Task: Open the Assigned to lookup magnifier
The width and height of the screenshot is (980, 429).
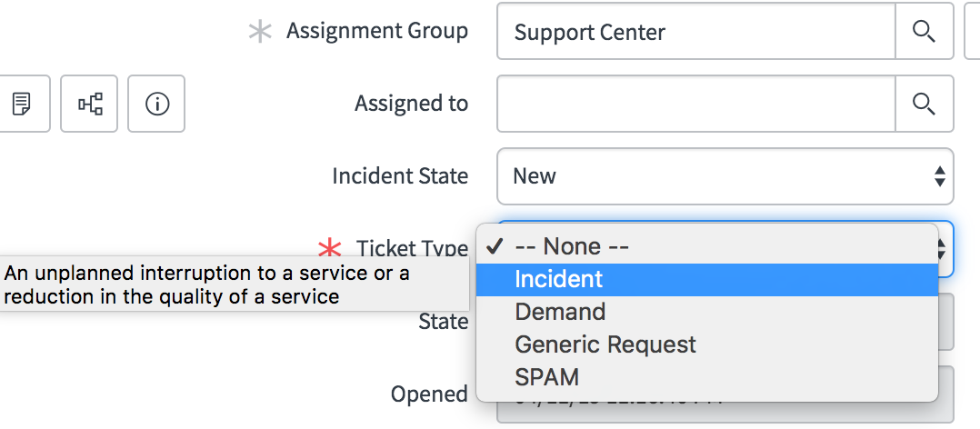Action: tap(925, 104)
